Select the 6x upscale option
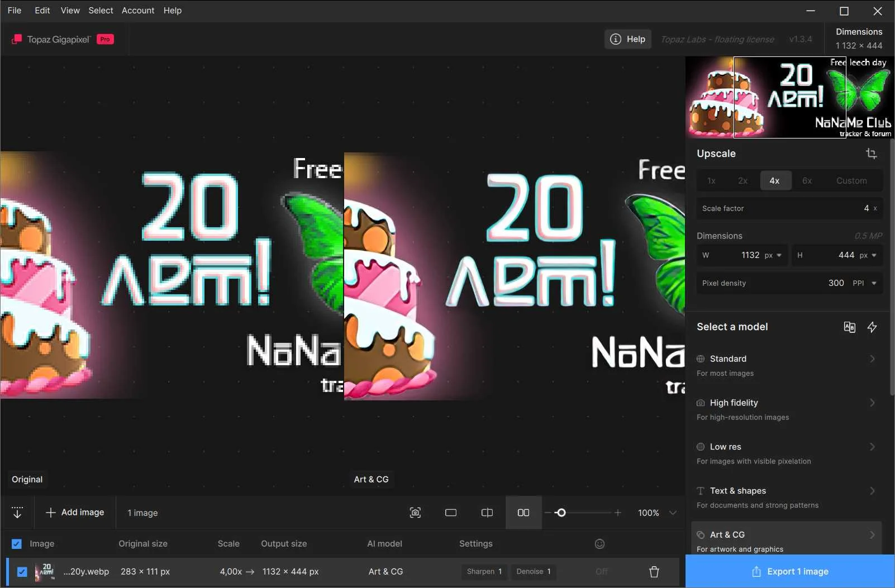 [807, 181]
